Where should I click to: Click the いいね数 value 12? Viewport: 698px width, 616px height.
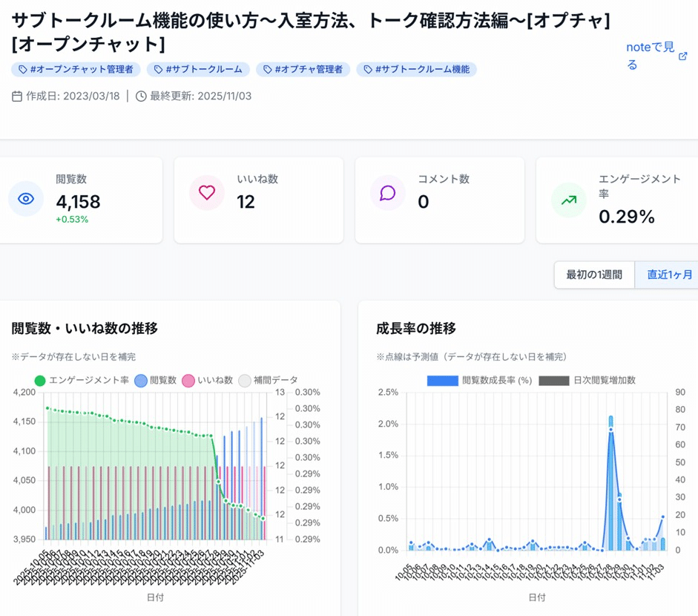click(x=246, y=202)
